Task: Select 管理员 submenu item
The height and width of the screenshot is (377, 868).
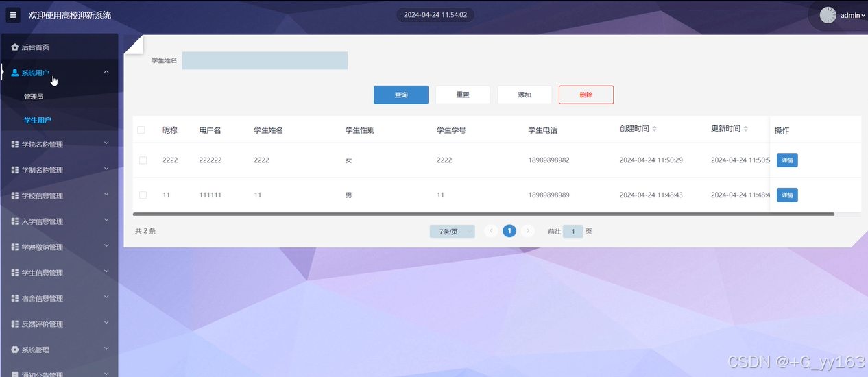Action: click(x=34, y=97)
